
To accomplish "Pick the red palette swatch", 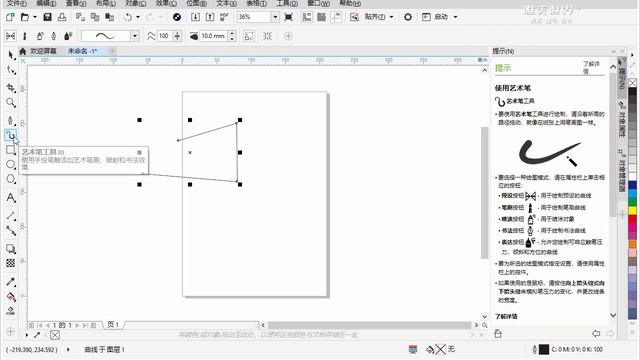I will coord(632,220).
